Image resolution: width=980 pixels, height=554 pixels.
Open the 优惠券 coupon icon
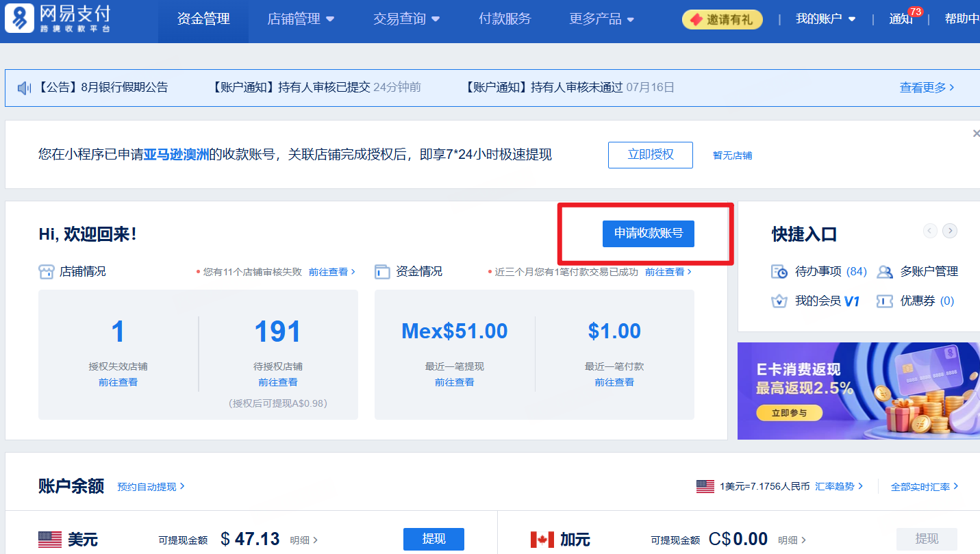coord(884,301)
